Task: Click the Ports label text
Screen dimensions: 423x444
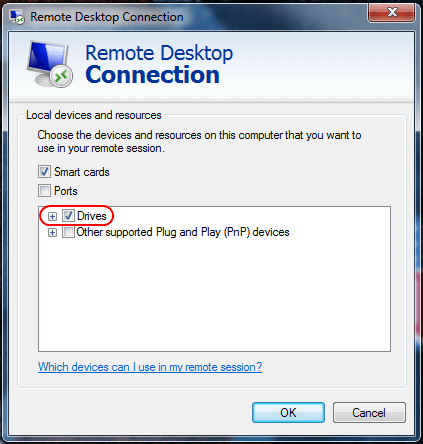Action: [66, 191]
